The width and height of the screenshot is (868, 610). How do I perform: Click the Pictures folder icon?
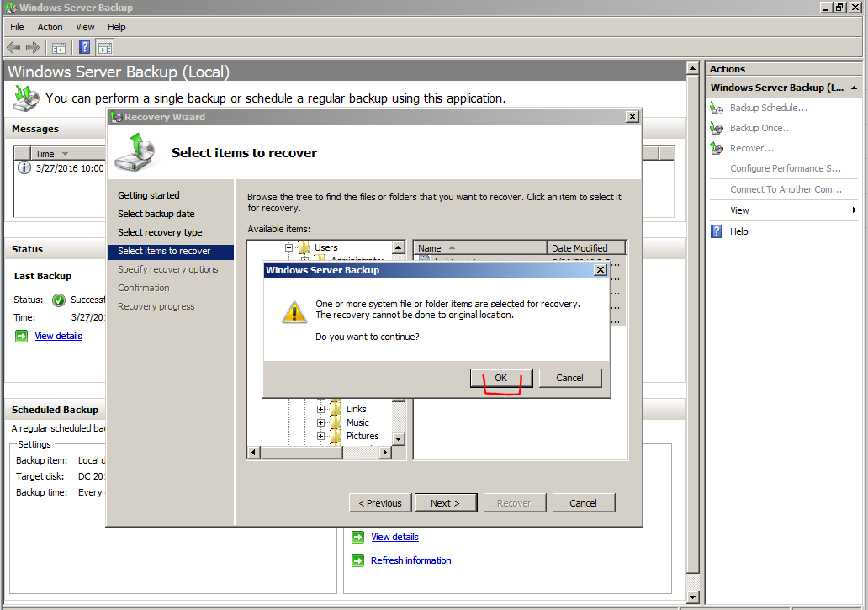tap(336, 436)
